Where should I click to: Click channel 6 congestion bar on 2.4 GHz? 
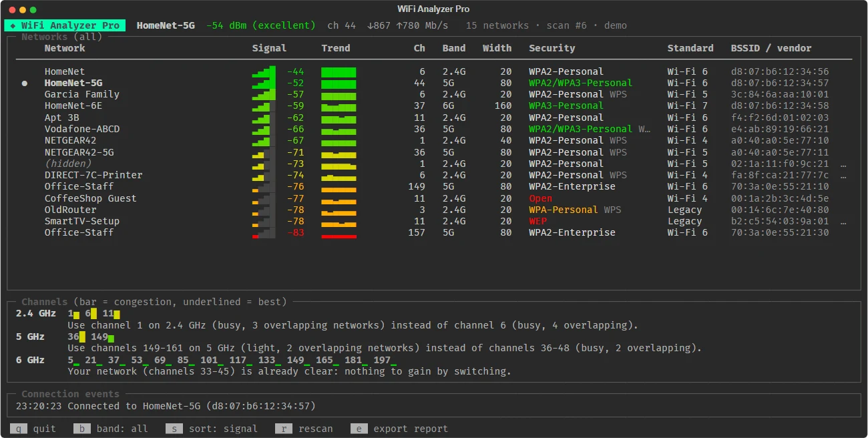pos(94,314)
